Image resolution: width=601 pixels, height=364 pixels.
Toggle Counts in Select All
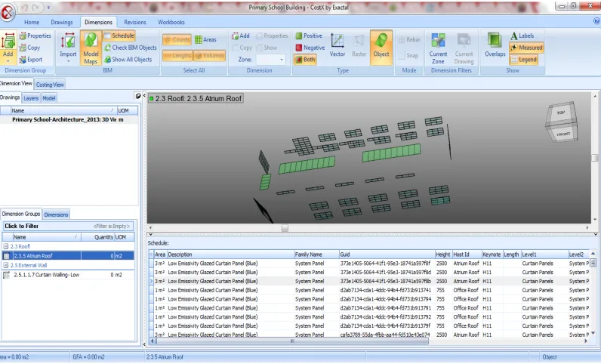pos(177,39)
